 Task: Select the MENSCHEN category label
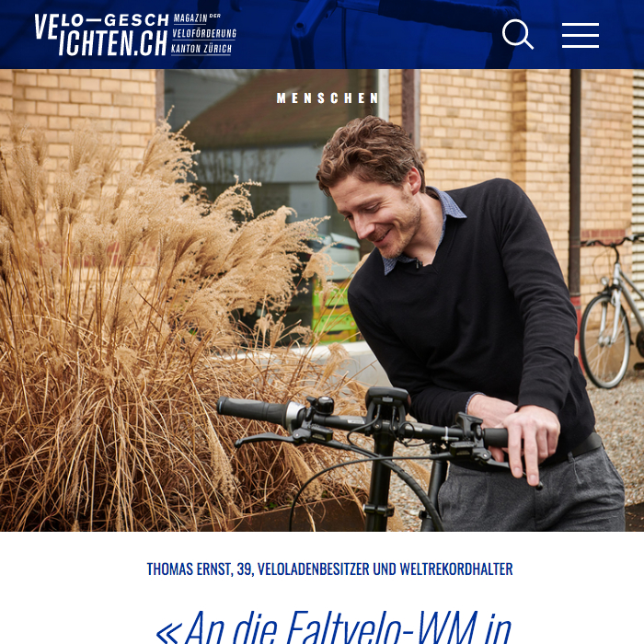coord(328,98)
